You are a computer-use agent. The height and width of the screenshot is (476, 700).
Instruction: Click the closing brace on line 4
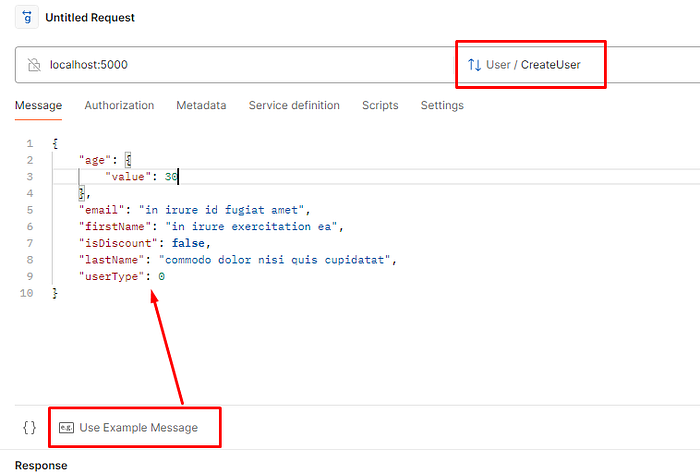click(x=82, y=193)
